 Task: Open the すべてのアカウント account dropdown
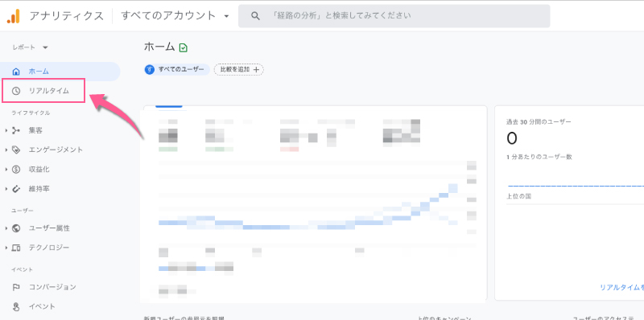click(x=175, y=16)
